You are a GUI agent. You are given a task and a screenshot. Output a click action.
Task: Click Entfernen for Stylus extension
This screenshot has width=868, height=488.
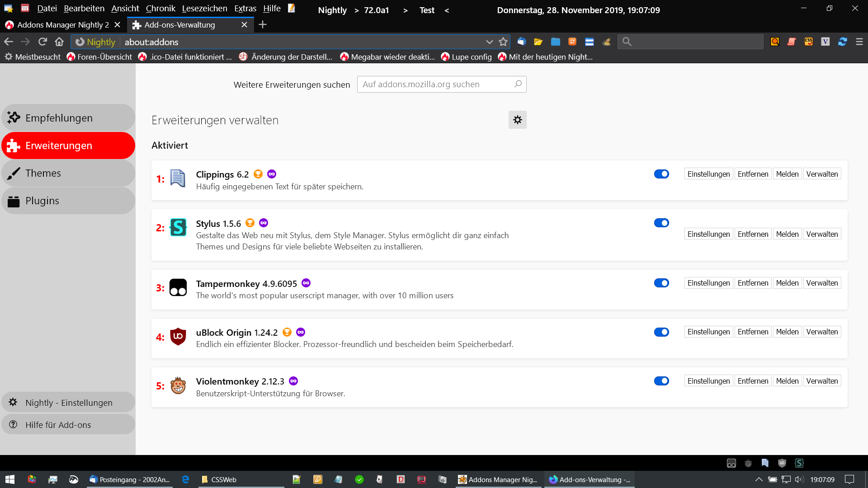click(753, 234)
